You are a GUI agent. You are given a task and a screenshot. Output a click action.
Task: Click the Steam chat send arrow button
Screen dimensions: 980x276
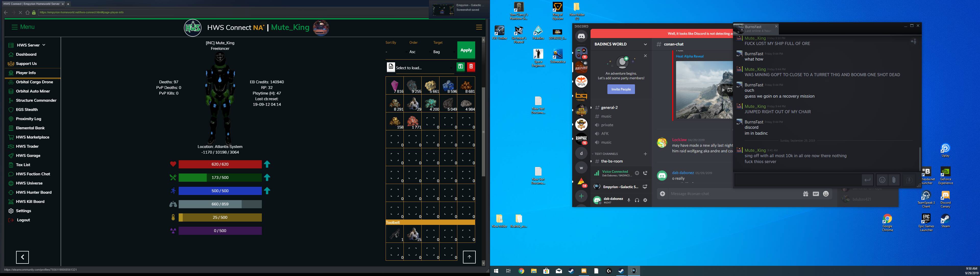867,180
